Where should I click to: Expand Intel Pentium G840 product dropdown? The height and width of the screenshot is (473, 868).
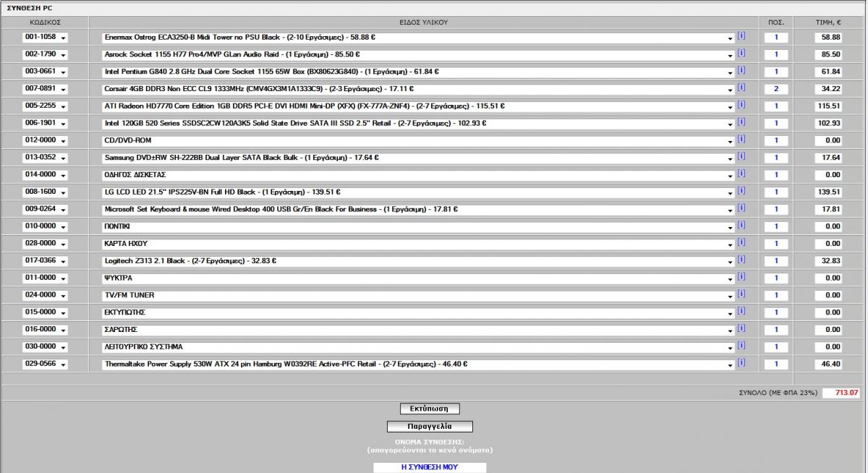tap(418, 72)
